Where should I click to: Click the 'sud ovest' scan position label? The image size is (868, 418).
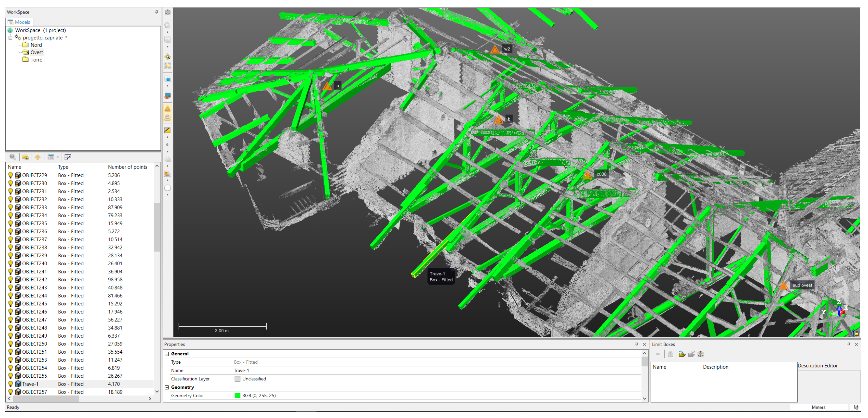point(802,285)
